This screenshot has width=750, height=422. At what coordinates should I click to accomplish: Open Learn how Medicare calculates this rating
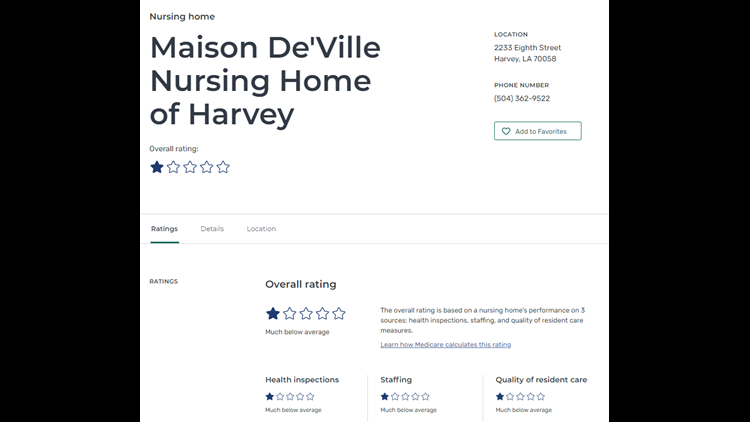tap(446, 344)
